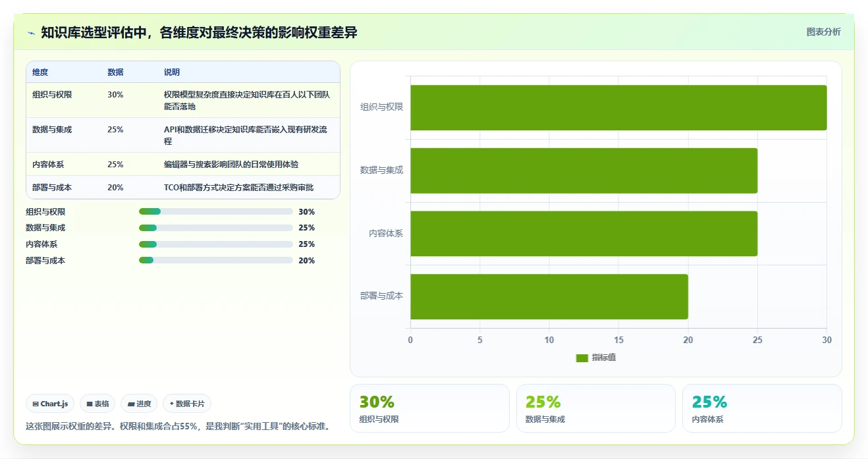Viewport: 868px width, 459px height.
Task: Select 部署与成本 cell in the table
Action: point(52,188)
